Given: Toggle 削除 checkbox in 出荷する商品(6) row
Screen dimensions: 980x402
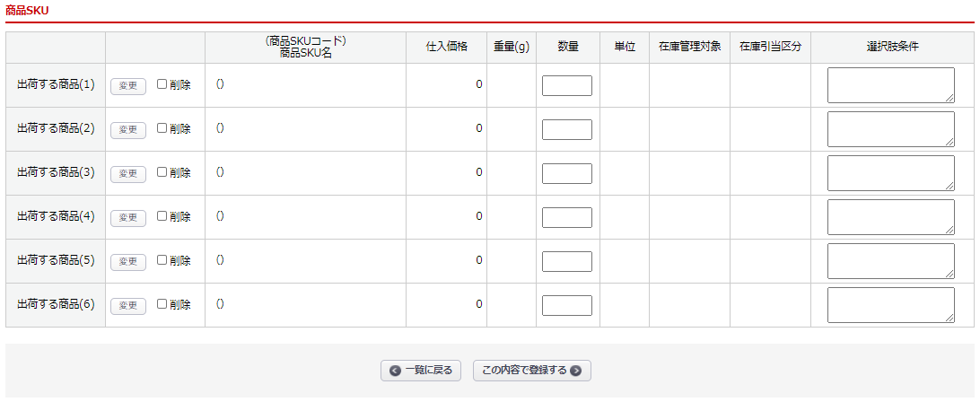Looking at the screenshot, I should 162,304.
